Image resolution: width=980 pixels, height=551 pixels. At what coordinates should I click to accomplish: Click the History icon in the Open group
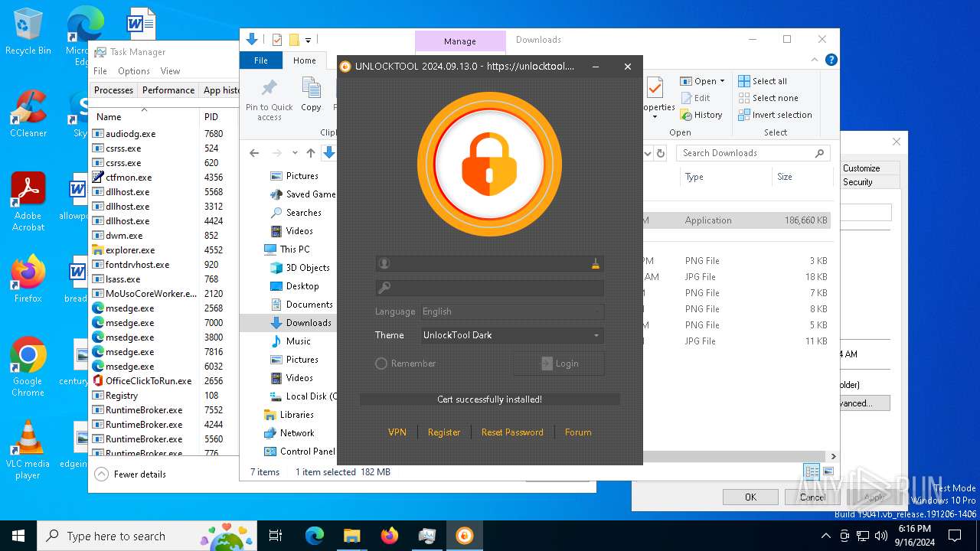(684, 115)
